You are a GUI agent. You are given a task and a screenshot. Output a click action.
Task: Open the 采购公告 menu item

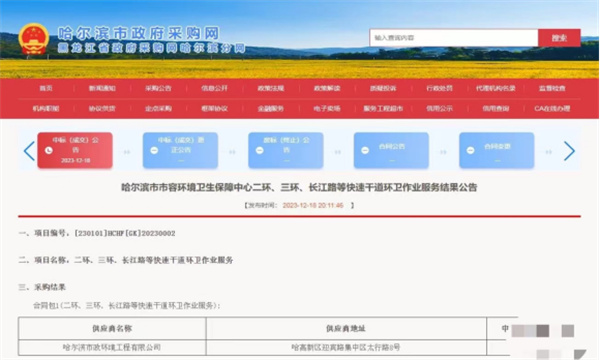pos(158,88)
